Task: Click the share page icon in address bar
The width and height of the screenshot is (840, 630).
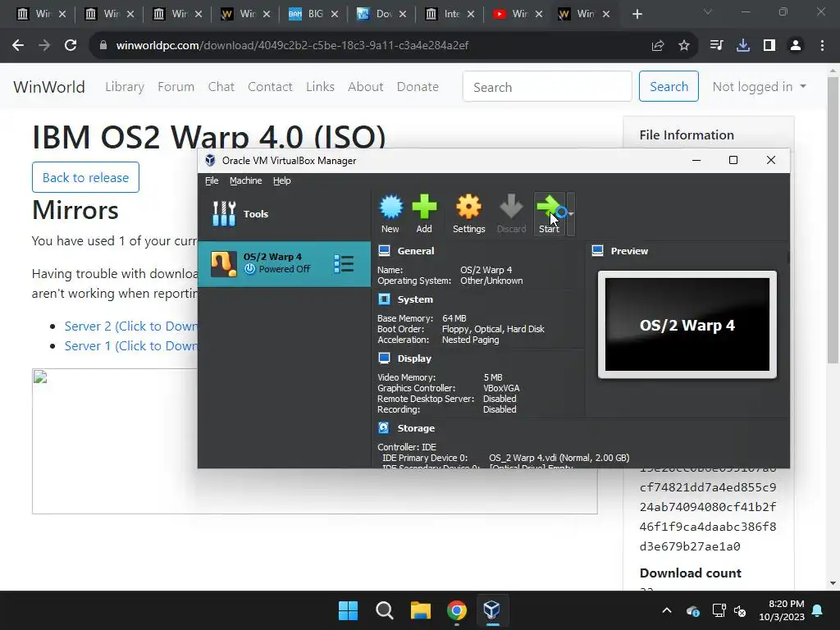Action: (x=658, y=46)
